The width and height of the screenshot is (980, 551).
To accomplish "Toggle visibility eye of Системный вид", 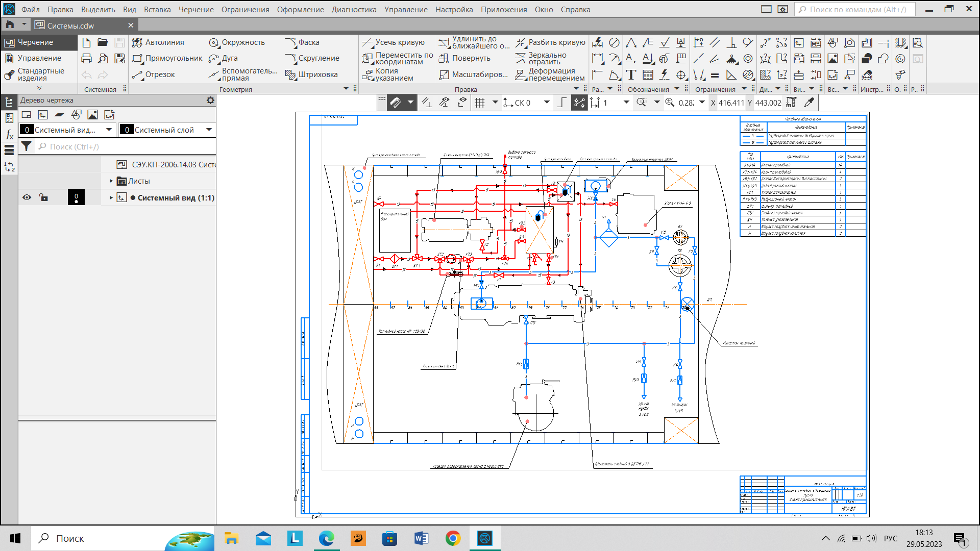I will (x=27, y=197).
